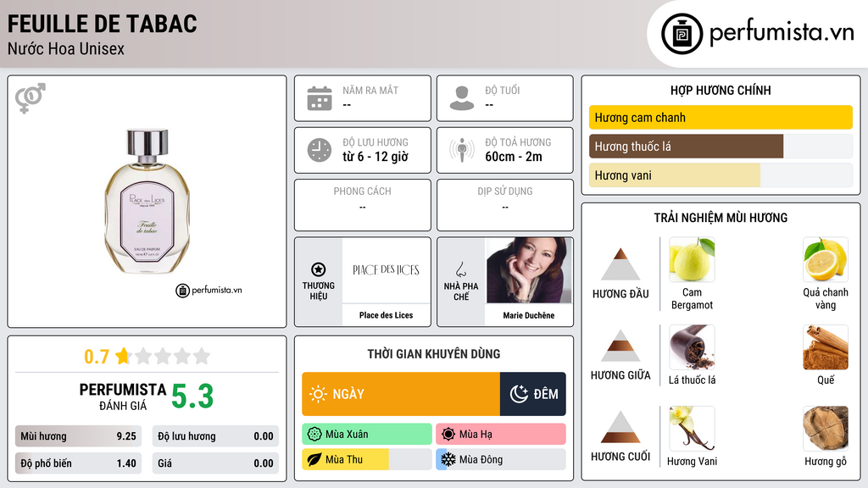This screenshot has height=488, width=868.
Task: Click the từ 6 - 12 giờ value
Action: (376, 157)
